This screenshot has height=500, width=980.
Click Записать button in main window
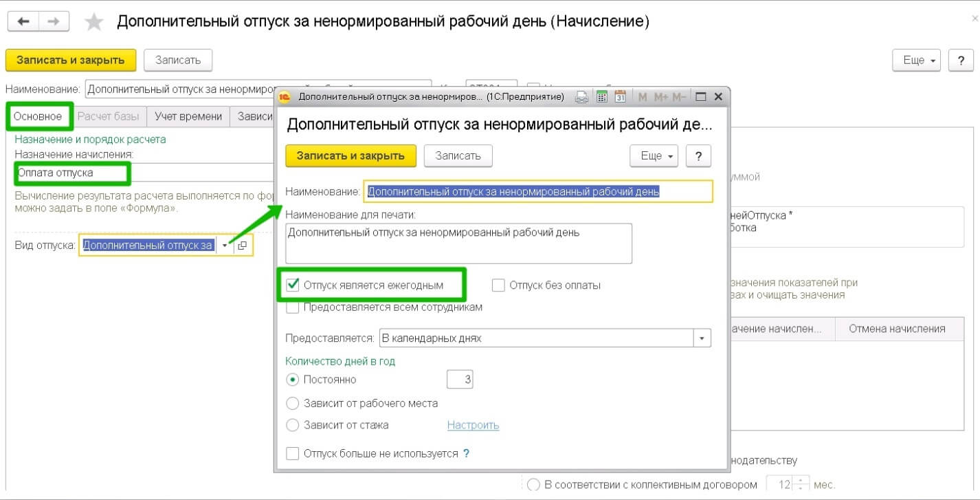pos(178,61)
